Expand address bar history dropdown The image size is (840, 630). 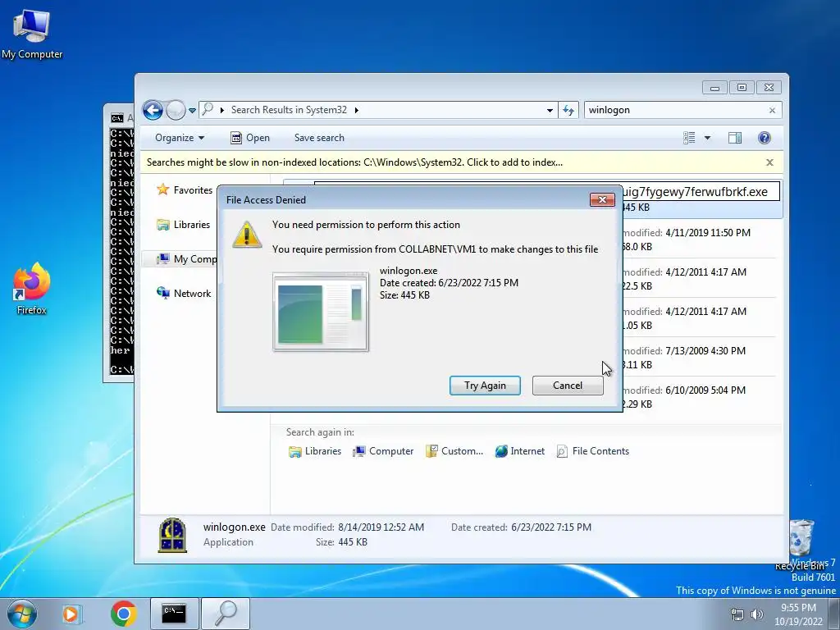tap(550, 111)
